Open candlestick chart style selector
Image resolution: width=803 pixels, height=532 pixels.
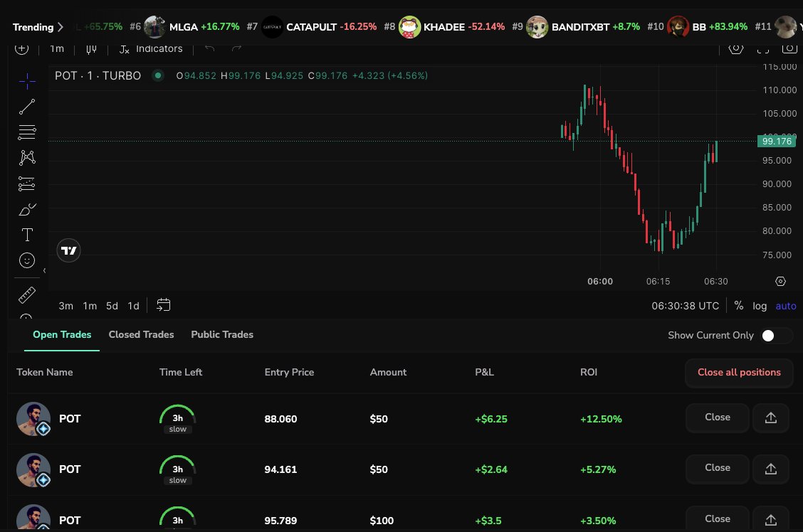[91, 49]
